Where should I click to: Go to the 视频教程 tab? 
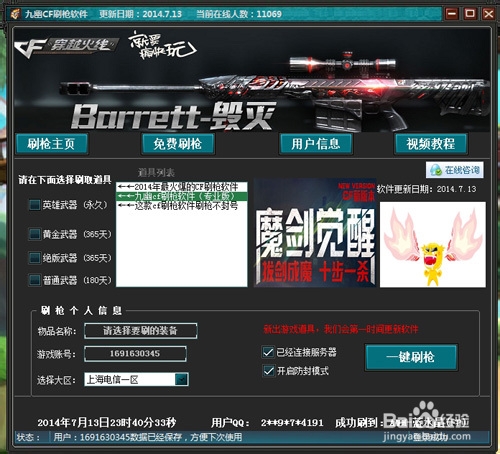point(430,144)
